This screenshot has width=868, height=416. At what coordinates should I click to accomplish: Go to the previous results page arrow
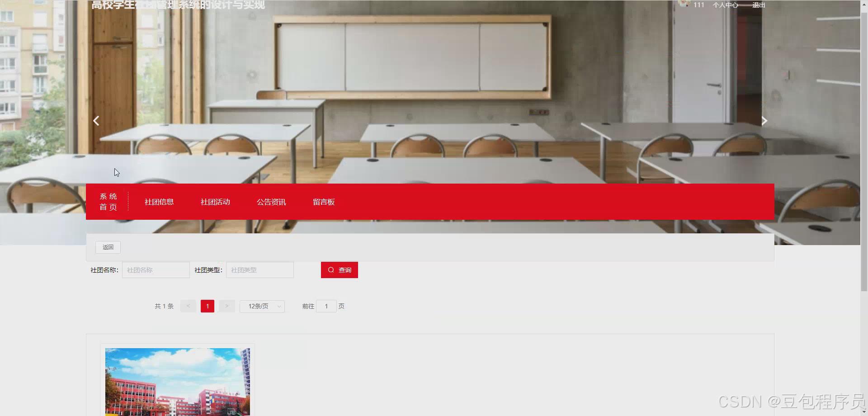click(x=188, y=306)
